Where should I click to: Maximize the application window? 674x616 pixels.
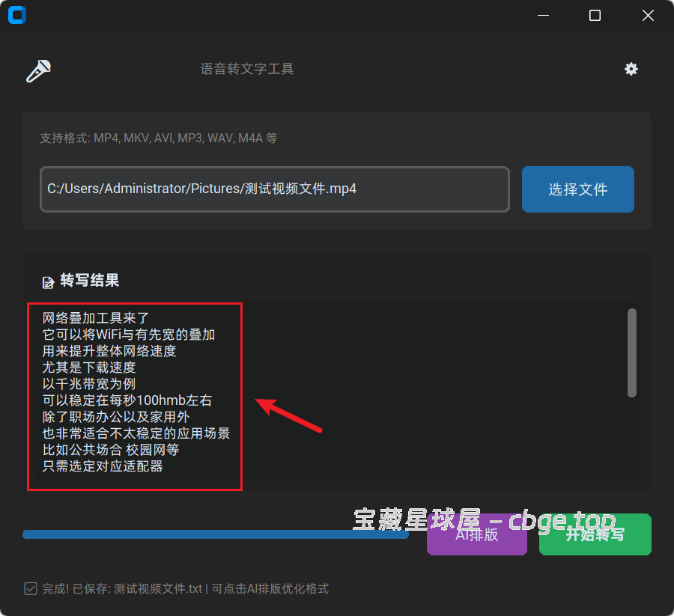coord(595,15)
